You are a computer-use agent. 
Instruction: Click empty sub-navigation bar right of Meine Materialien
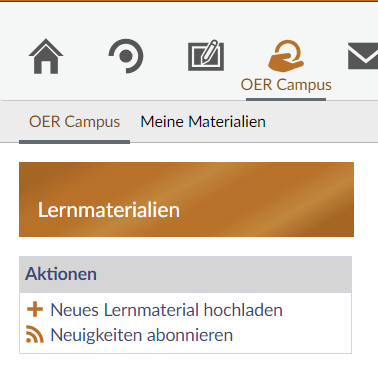322,122
